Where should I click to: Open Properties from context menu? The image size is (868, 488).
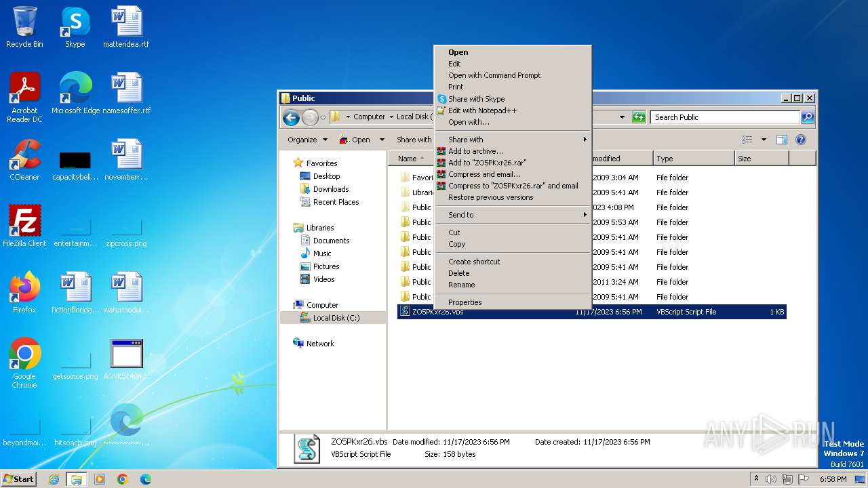tap(513, 302)
